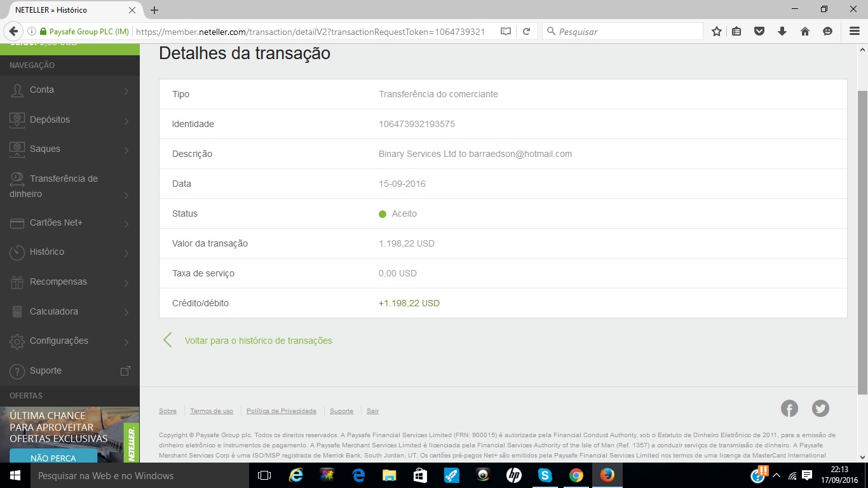868x488 pixels.
Task: Click the Identidade value 106473932193575
Action: (x=417, y=124)
